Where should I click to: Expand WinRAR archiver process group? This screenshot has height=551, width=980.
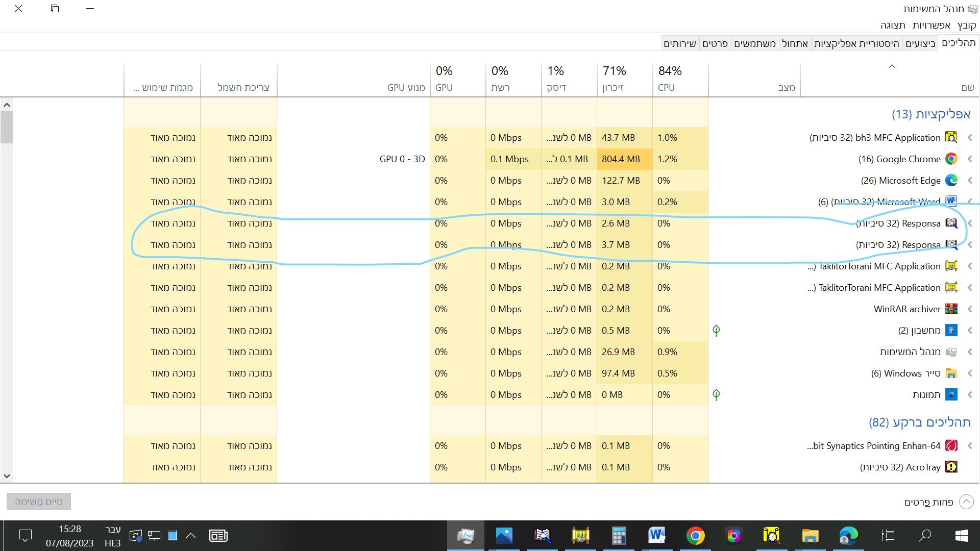pyautogui.click(x=970, y=309)
